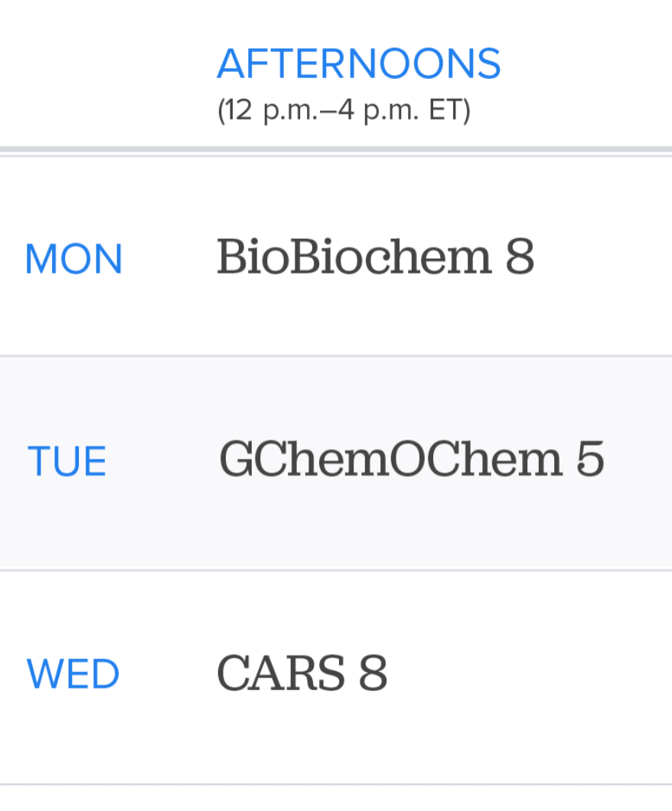Image resolution: width=672 pixels, height=811 pixels.
Task: Click the ET timezone text in header
Action: pos(449,112)
